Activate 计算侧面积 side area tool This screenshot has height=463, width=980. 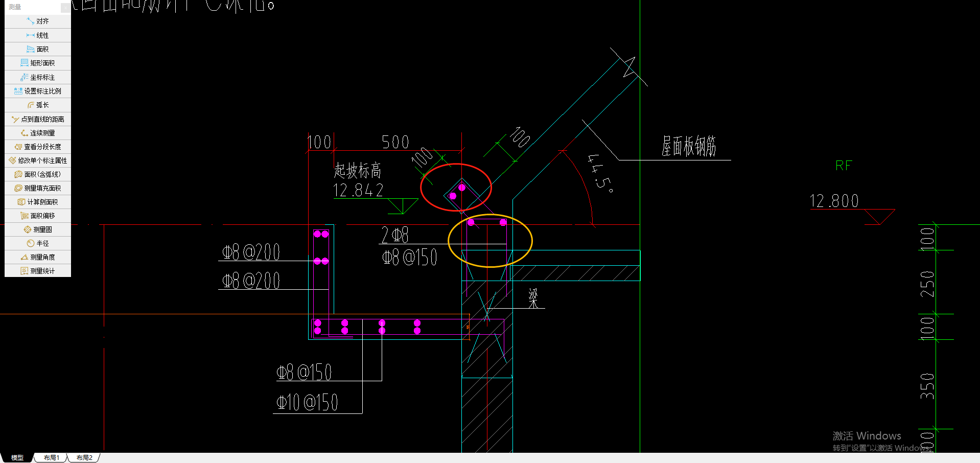(x=38, y=202)
